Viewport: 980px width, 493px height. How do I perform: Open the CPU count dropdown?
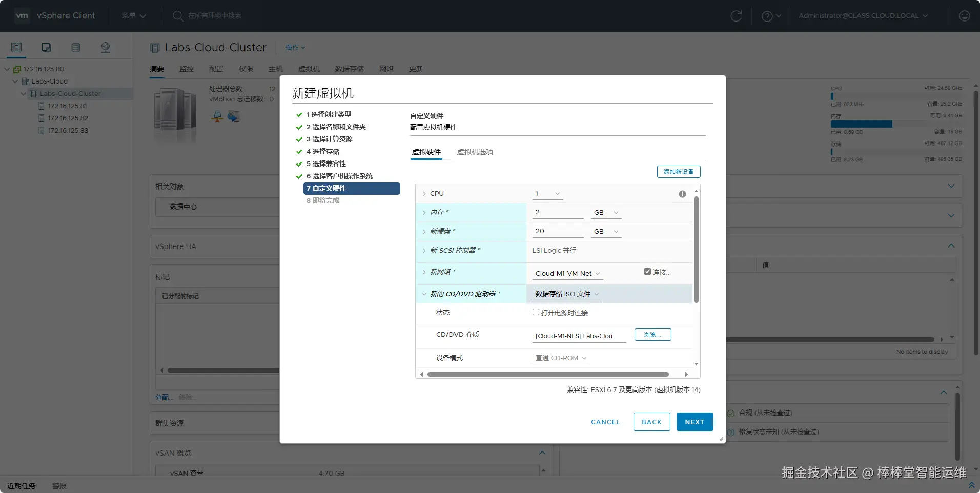547,194
